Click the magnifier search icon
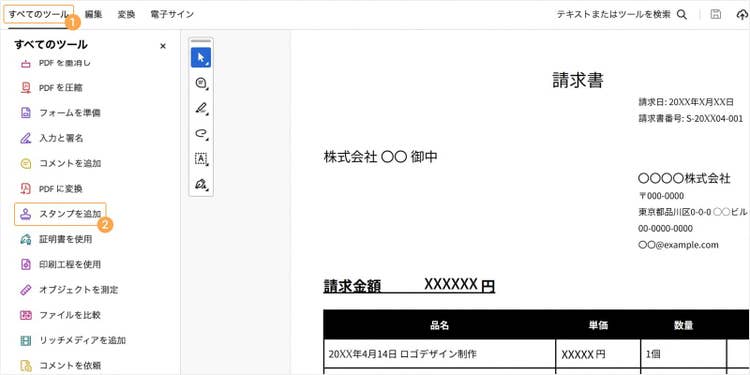 coord(682,15)
